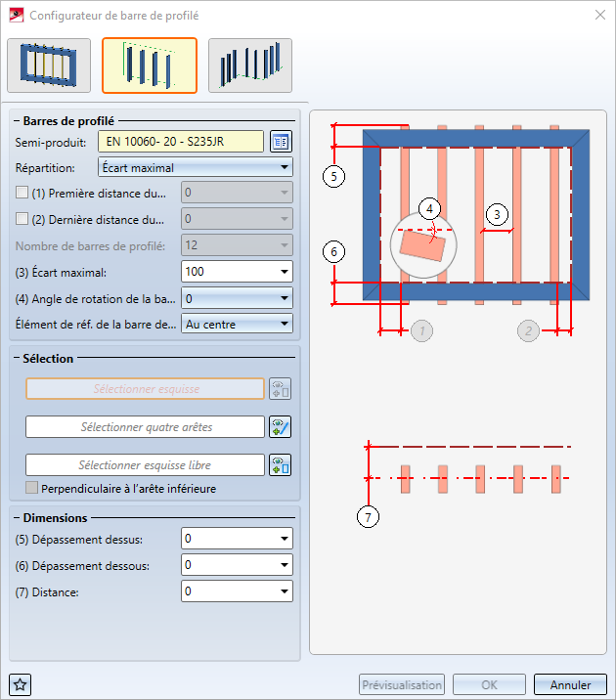Click the Prévisualisation button
This screenshot has width=616, height=700.
coord(402,684)
